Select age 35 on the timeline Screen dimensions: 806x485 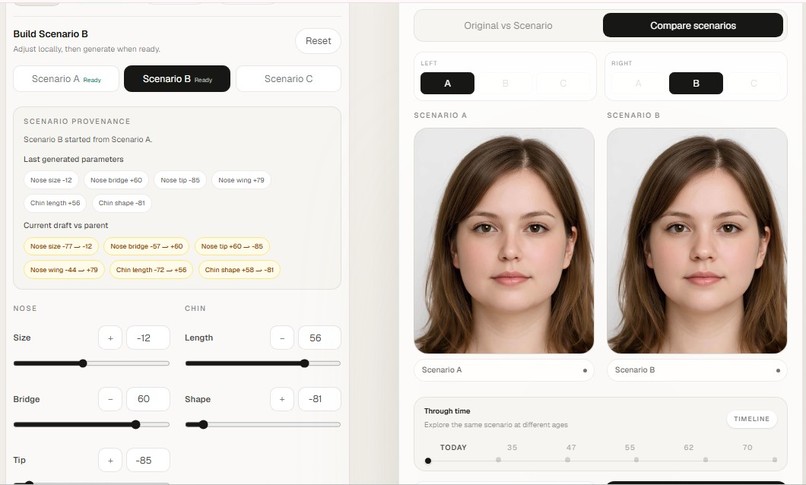point(498,460)
